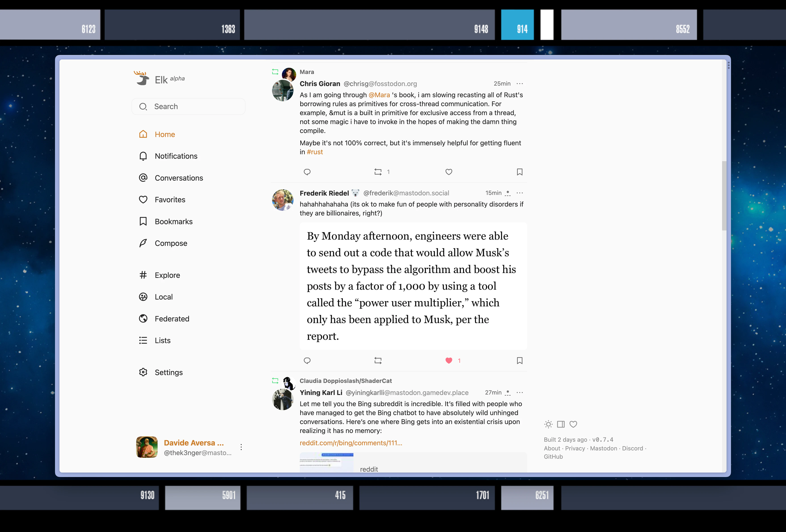
Task: Open Conversations page
Action: [x=171, y=178]
